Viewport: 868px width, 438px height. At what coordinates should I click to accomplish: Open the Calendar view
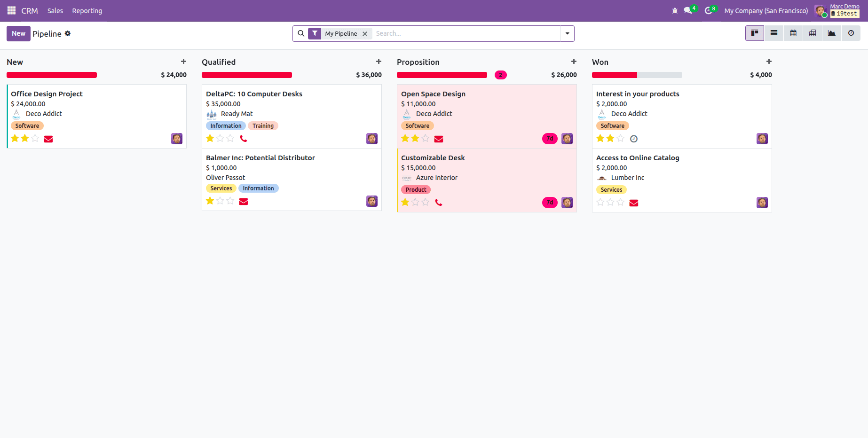[x=793, y=33]
